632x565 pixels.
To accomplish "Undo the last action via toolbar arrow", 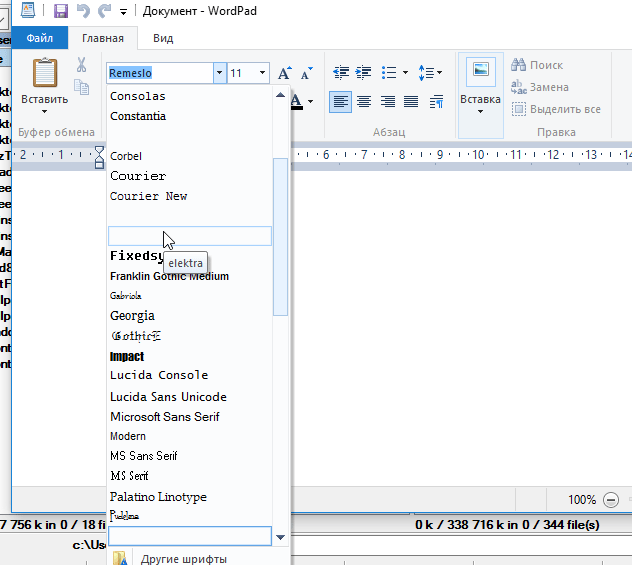I will (83, 10).
